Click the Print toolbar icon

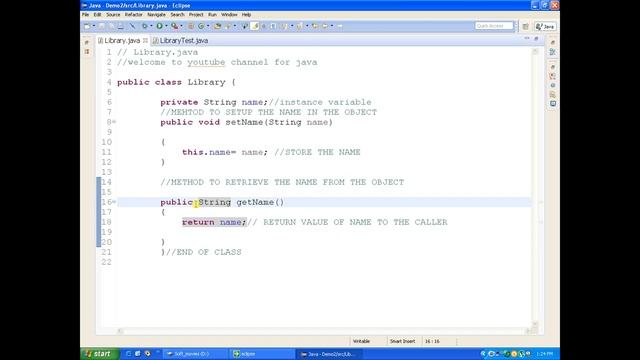[x=120, y=26]
